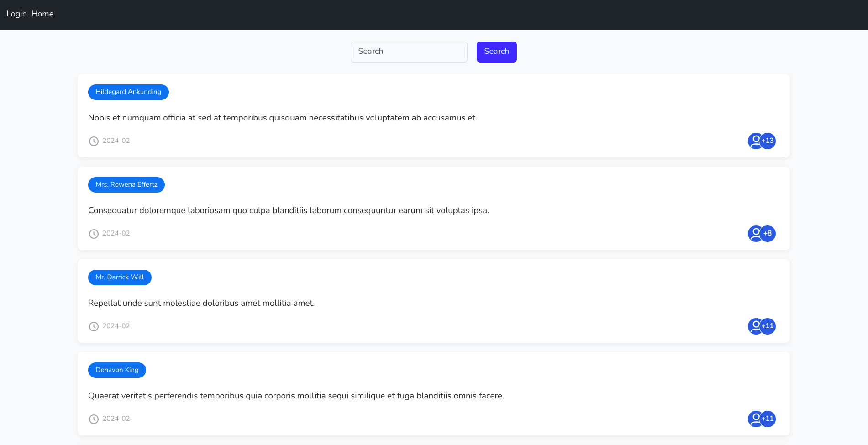Screen dimensions: 868x445
Task: Click 2024-02 date in Hildegard Ankunding card
Action: click(116, 141)
